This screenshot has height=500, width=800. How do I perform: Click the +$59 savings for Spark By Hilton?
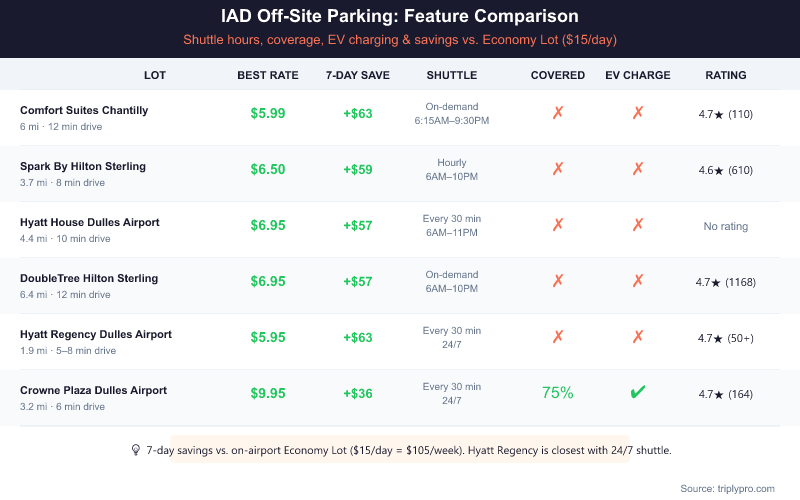[358, 169]
